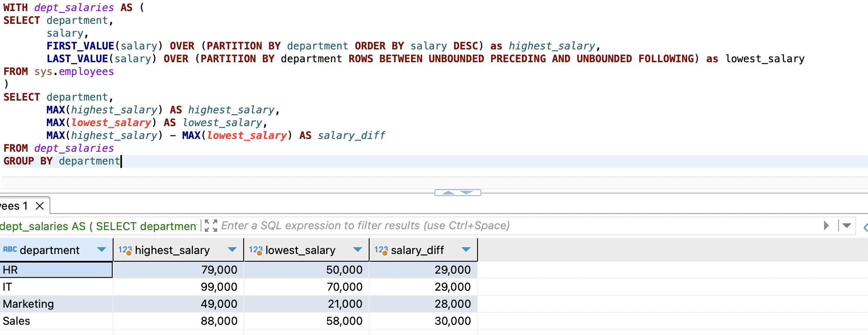
Task: Select cell with value 30,000
Action: click(423, 321)
